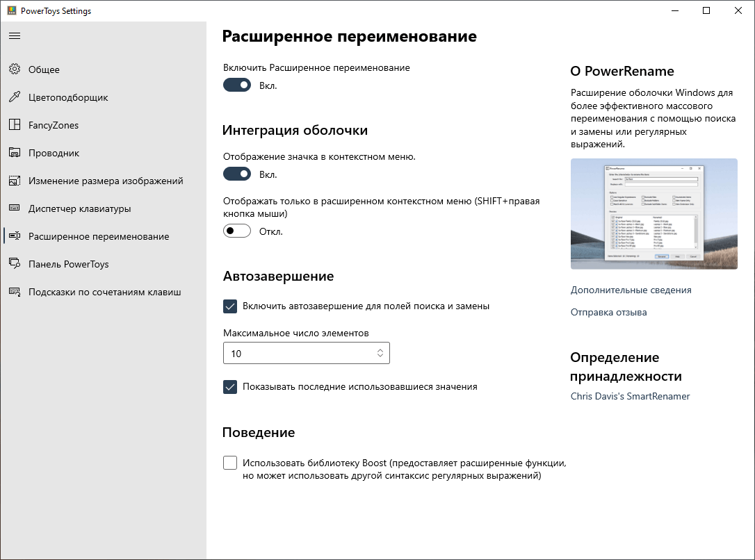Viewport: 755px width, 560px height.
Task: Open the hamburger navigation menu
Action: click(15, 36)
